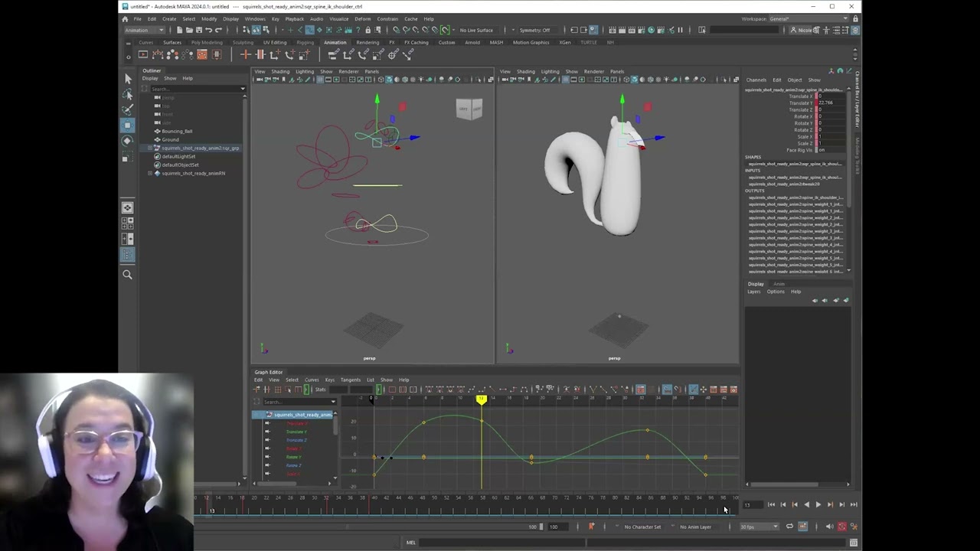Click the Playblast shelf icon
The height and width of the screenshot is (551, 980).
tap(143, 54)
